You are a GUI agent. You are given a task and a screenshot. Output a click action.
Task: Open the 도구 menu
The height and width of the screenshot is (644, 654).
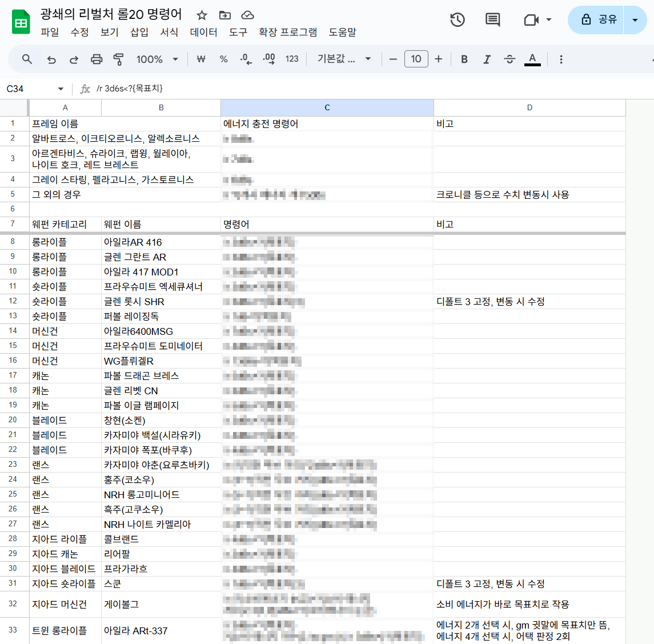point(238,32)
